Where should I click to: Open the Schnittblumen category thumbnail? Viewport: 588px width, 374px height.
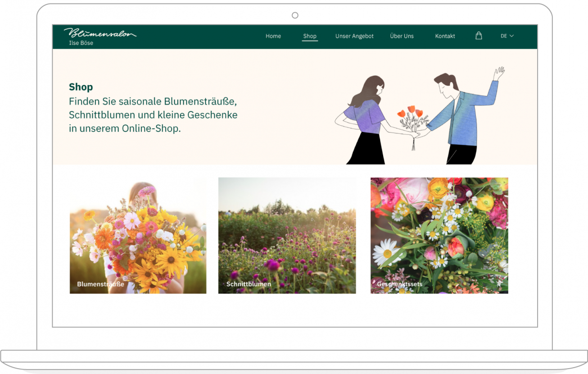click(287, 236)
